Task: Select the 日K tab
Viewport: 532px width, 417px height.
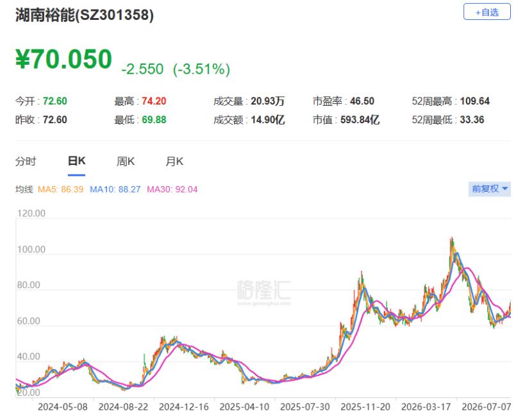Action: 77,161
